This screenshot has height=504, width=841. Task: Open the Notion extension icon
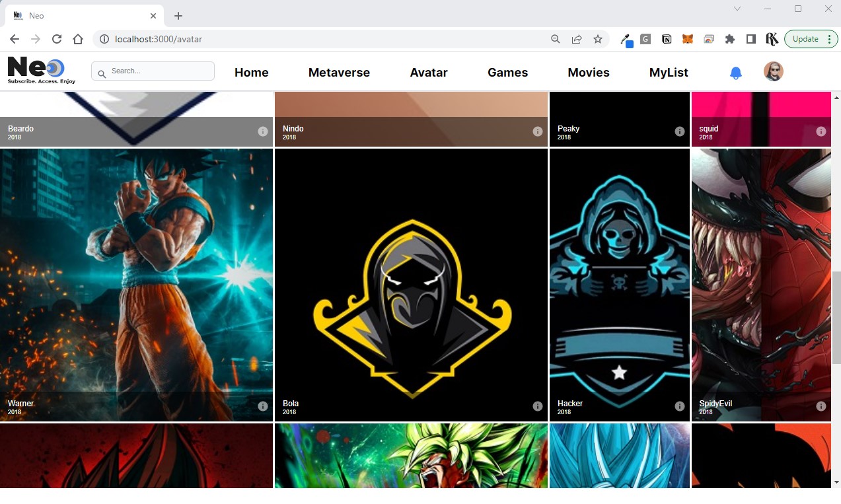(x=667, y=39)
